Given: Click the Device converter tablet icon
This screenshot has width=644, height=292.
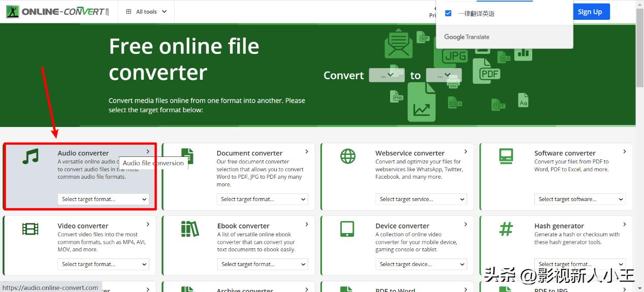Looking at the screenshot, I should 347,229.
